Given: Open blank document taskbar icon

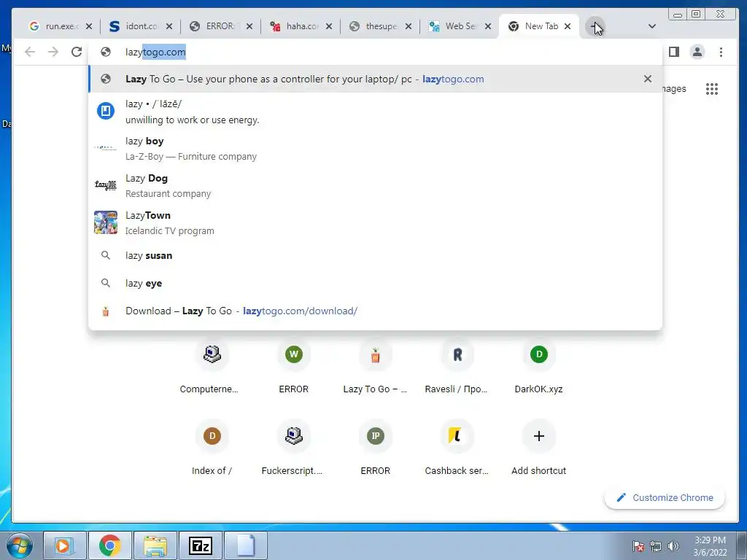Looking at the screenshot, I should (246, 545).
